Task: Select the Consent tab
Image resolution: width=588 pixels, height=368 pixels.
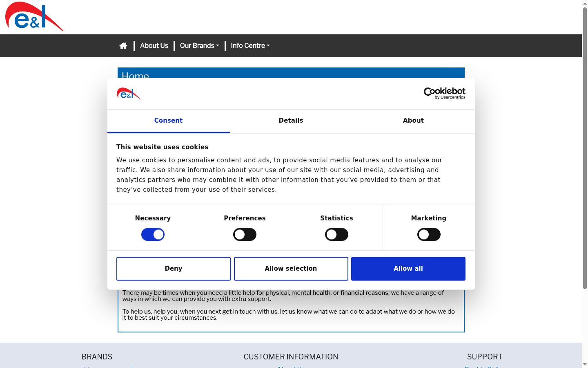Action: 169,121
